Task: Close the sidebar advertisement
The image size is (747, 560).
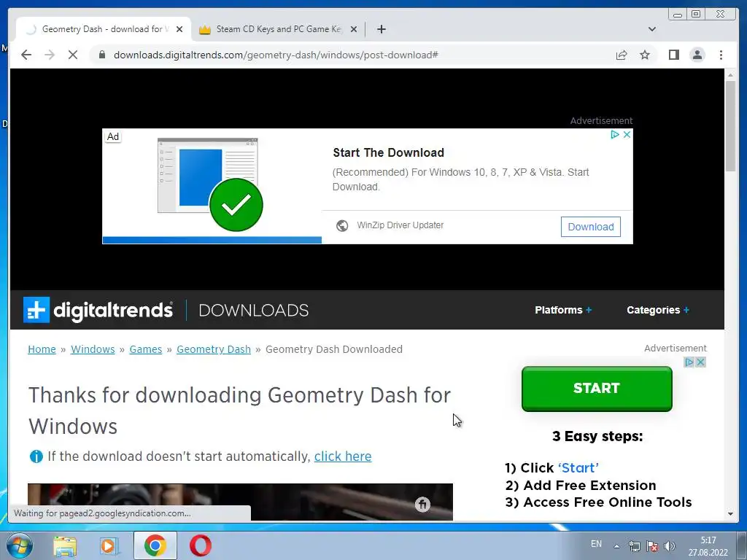Action: point(700,362)
